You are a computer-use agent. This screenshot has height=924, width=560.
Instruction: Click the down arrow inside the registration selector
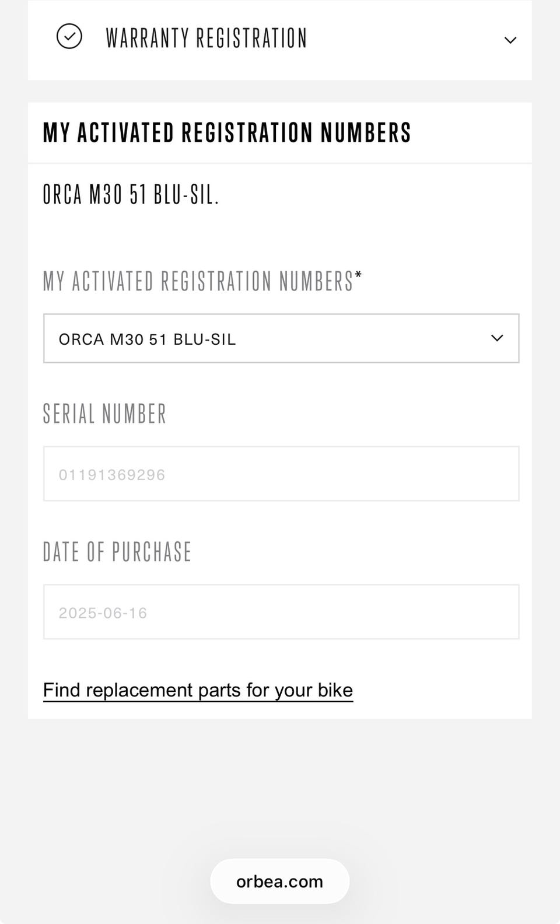point(497,338)
